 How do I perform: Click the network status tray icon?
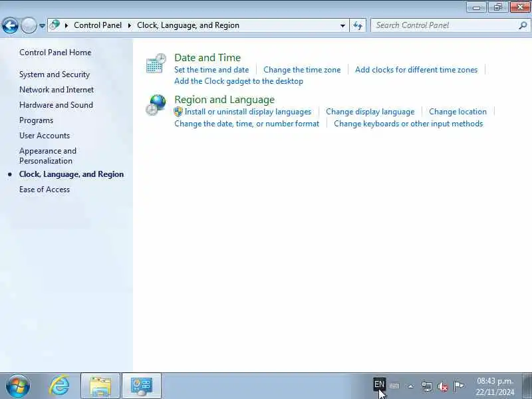[x=427, y=386]
